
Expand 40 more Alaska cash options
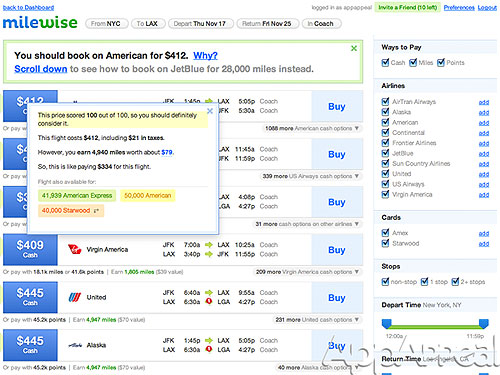[x=318, y=367]
